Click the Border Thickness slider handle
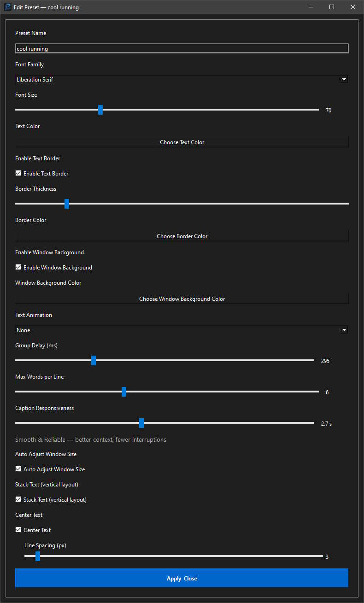The image size is (364, 603). click(67, 203)
